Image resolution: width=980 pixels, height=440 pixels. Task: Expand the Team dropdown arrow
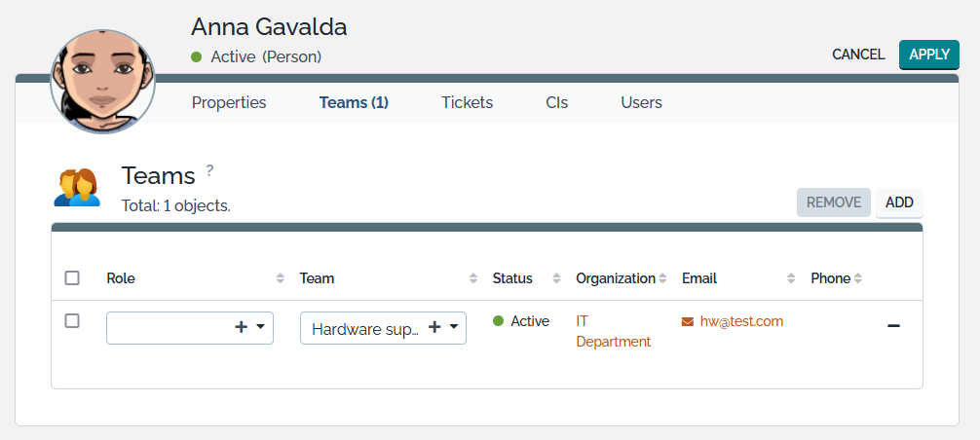pyautogui.click(x=454, y=328)
